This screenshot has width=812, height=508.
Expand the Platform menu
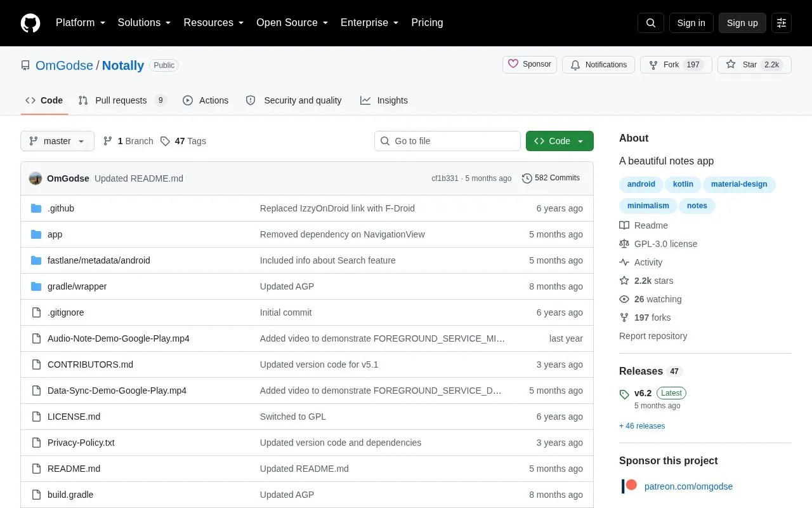[x=81, y=23]
